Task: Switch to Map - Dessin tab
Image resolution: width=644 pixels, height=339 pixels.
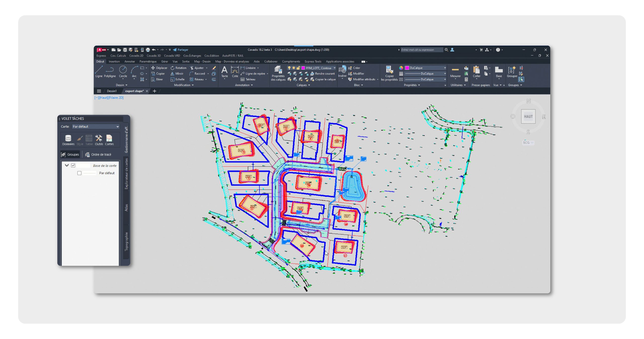Action: click(202, 61)
